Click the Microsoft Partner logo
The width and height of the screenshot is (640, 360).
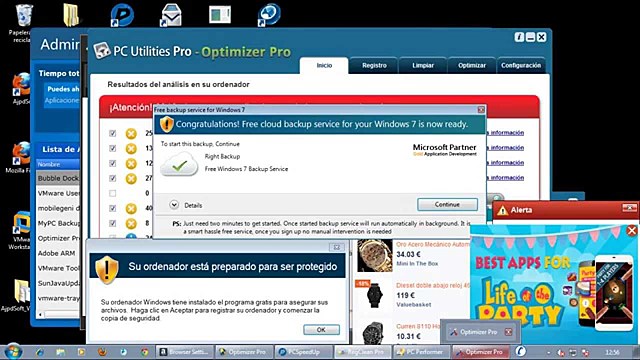point(444,149)
